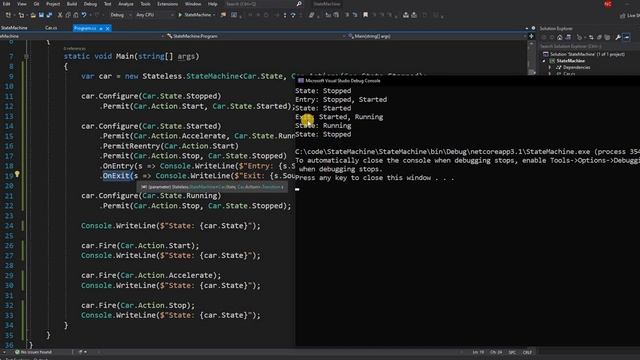
Task: Click the CRLF line ending indicator
Action: click(x=527, y=352)
